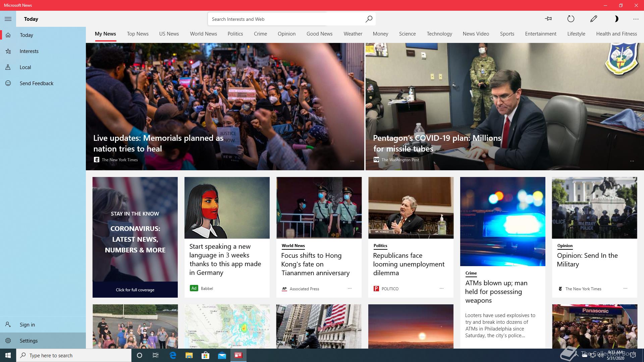Open Mail app from taskbar
This screenshot has width=644, height=362.
point(222,355)
